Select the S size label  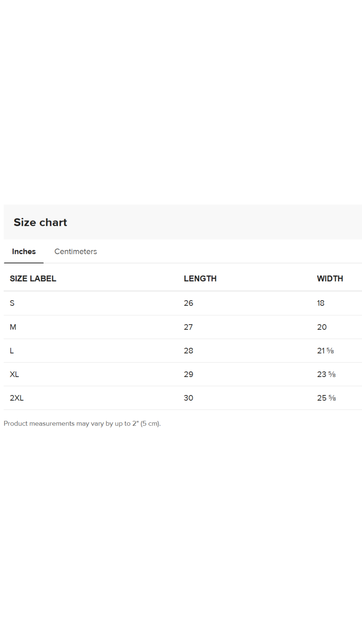(12, 303)
